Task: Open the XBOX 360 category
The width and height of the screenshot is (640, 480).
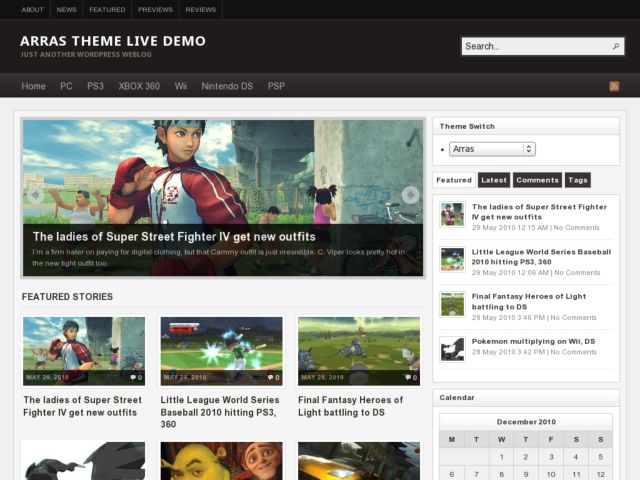Action: pyautogui.click(x=139, y=86)
